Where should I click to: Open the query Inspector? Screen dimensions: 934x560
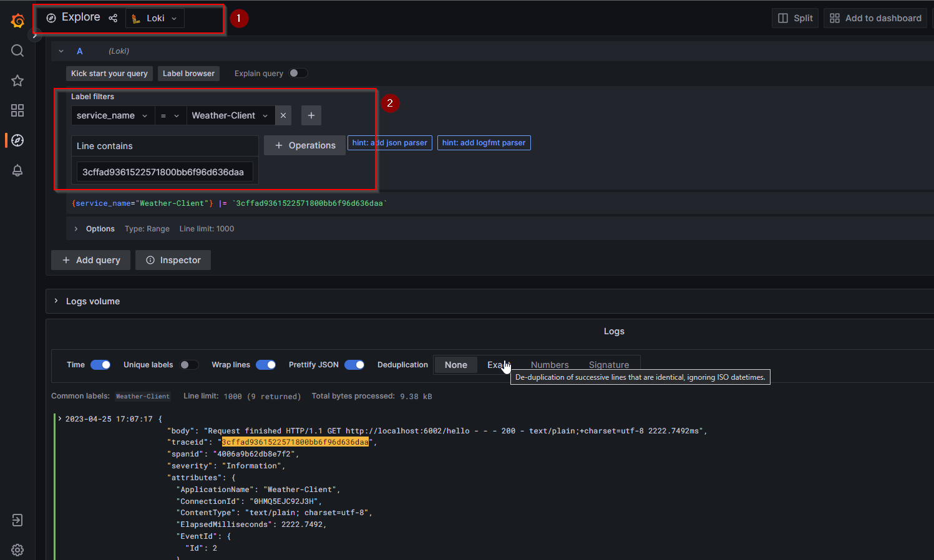point(173,260)
